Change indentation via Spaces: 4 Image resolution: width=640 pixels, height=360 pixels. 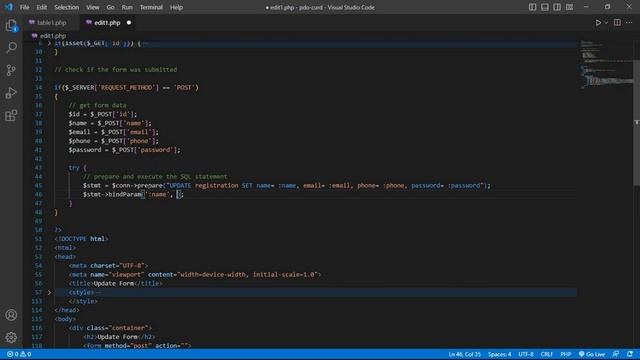tap(499, 354)
